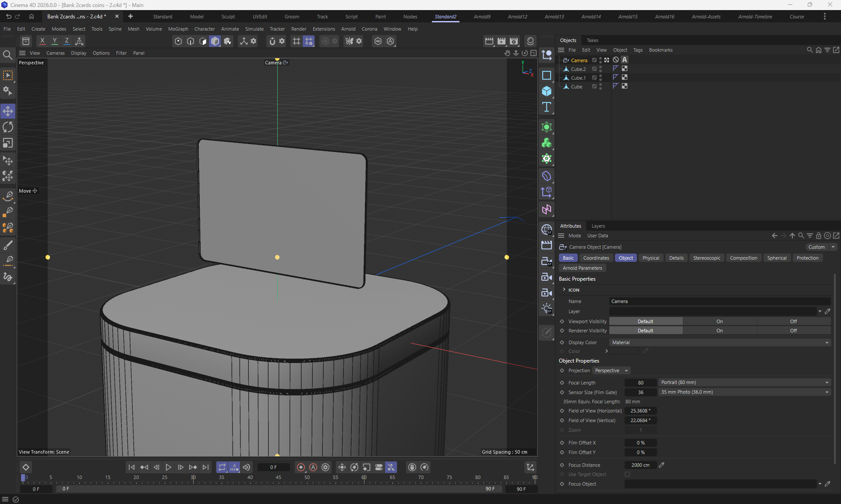Toggle the X axis lock

(42, 41)
